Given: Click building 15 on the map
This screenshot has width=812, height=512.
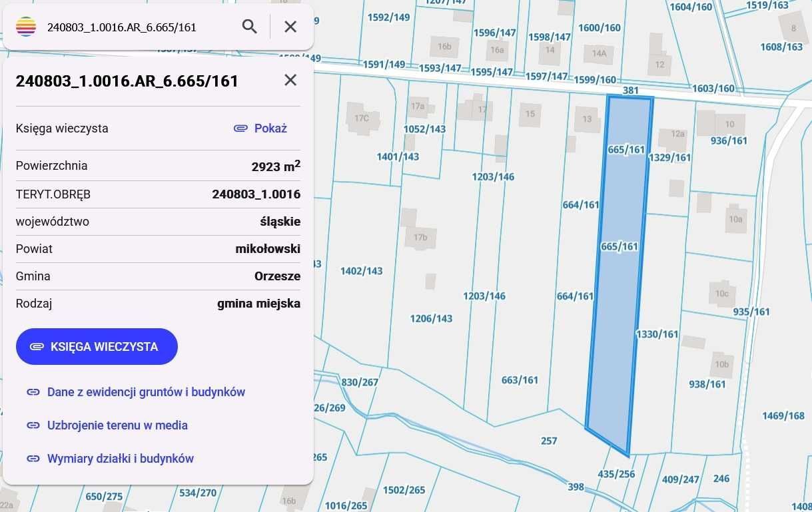Looking at the screenshot, I should point(530,114).
